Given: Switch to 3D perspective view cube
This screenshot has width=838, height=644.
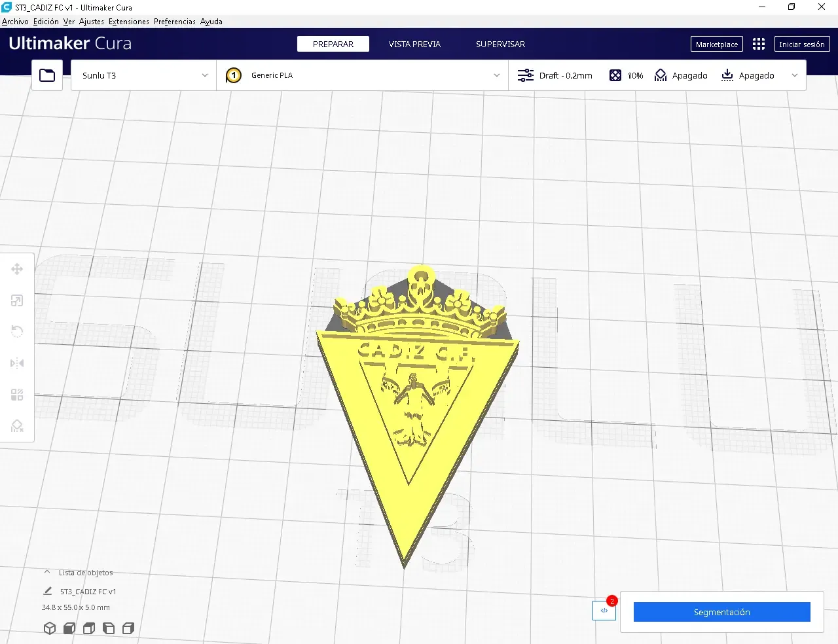Looking at the screenshot, I should tap(50, 628).
